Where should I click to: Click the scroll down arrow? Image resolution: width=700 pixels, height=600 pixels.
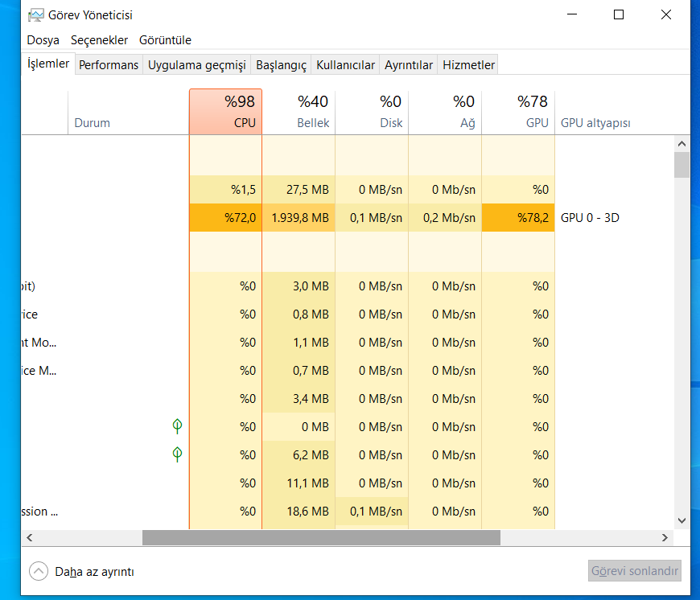point(681,520)
